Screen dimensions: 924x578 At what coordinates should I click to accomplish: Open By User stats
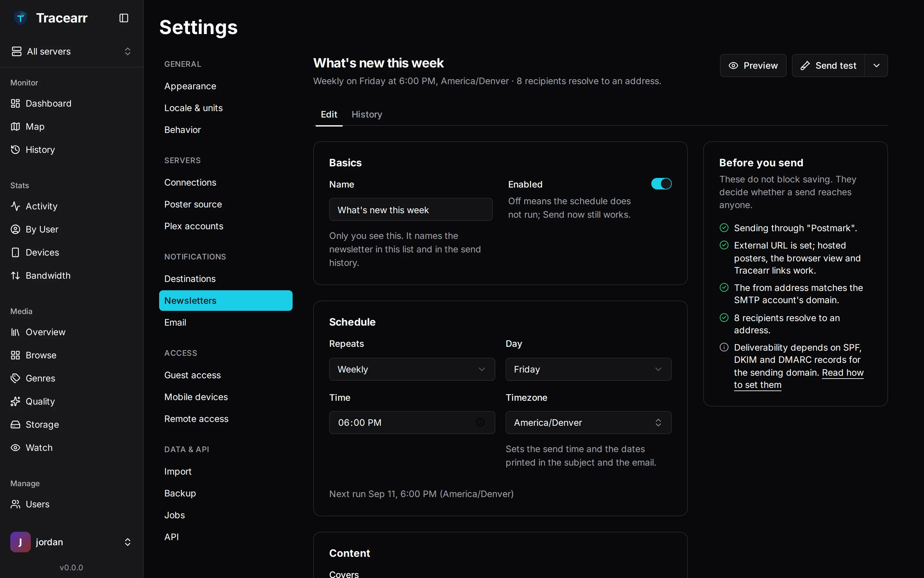[x=72, y=229]
